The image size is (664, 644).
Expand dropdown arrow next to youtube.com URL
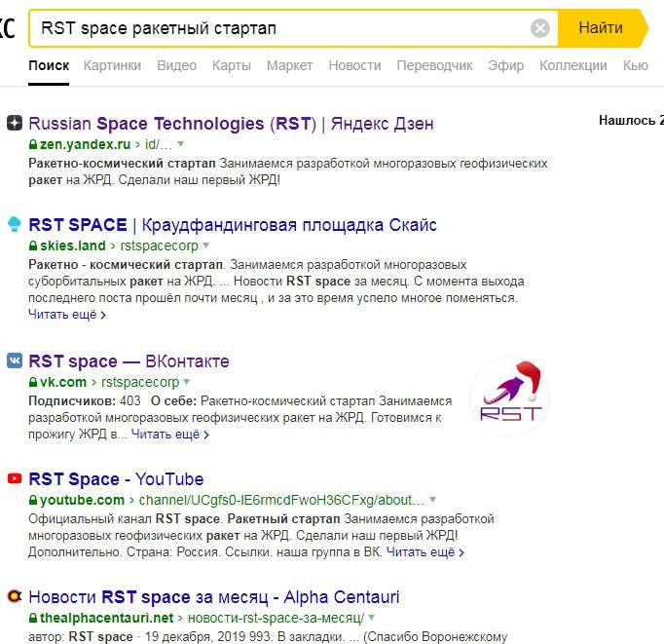tap(433, 500)
